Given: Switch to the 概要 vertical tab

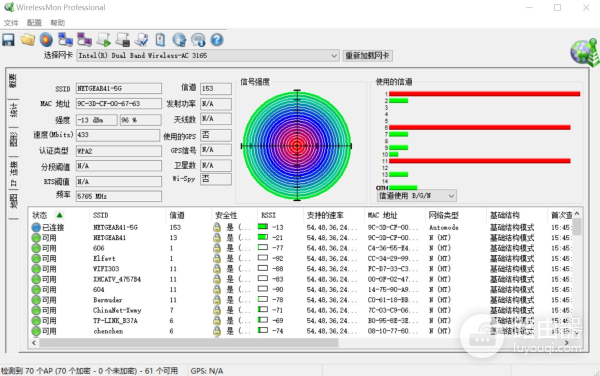Looking at the screenshot, I should 13,81.
